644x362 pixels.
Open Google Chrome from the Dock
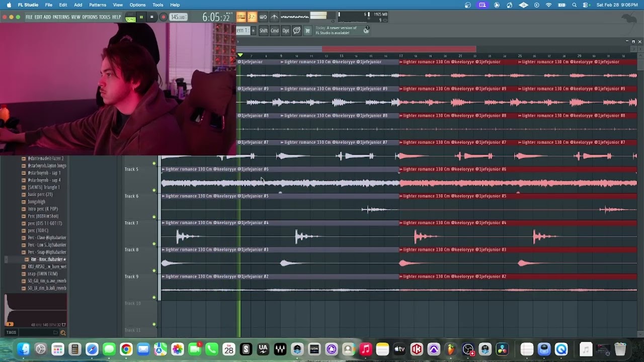[126, 349]
